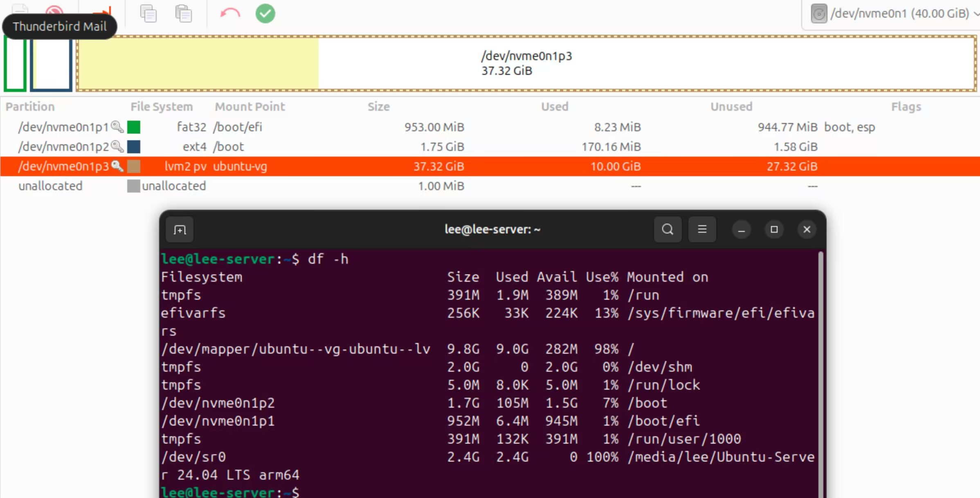
Task: Click the Copy partition toolbar icon
Action: (x=148, y=13)
